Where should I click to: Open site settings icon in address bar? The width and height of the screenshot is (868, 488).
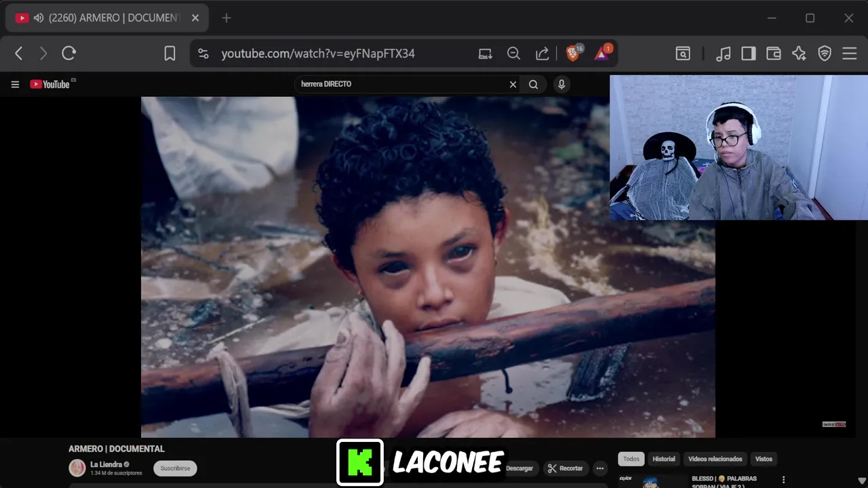coord(203,54)
